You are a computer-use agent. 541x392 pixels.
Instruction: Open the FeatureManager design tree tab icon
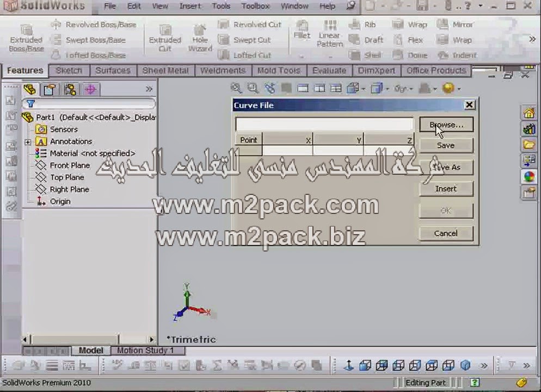tap(30, 89)
